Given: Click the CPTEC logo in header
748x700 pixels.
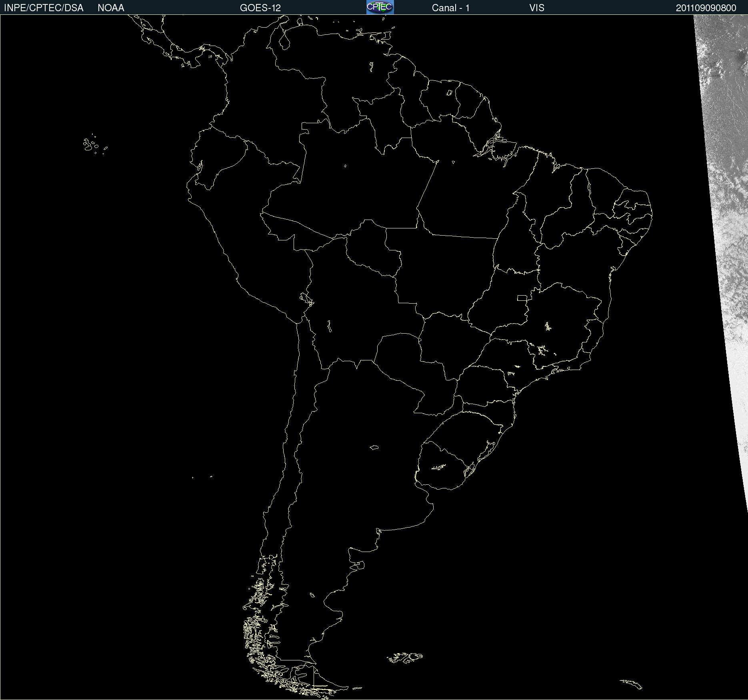Looking at the screenshot, I should (380, 7).
